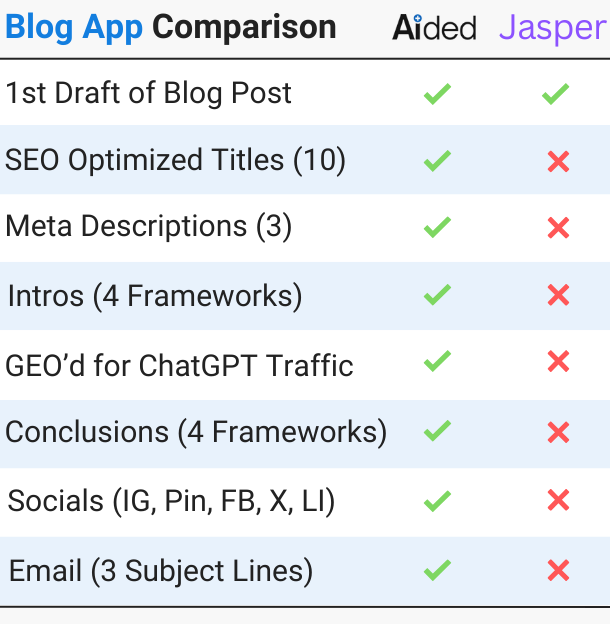Click Jasper red X for Meta Descriptions
The image size is (610, 624).
(x=558, y=229)
